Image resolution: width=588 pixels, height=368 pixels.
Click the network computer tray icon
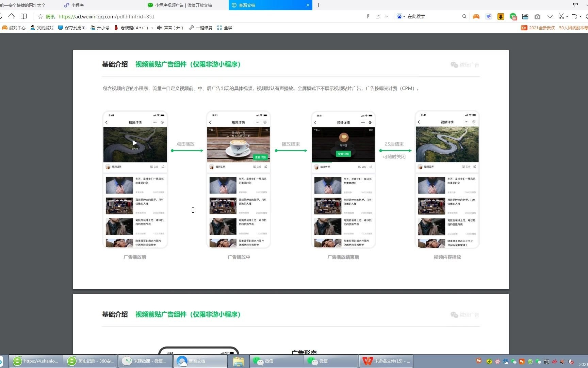click(546, 362)
